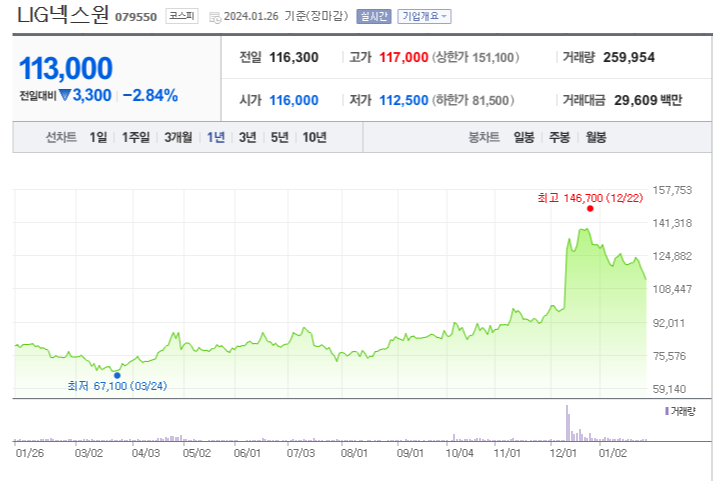Select the 5년 line chart tab
This screenshot has width=713, height=481.
click(x=280, y=137)
